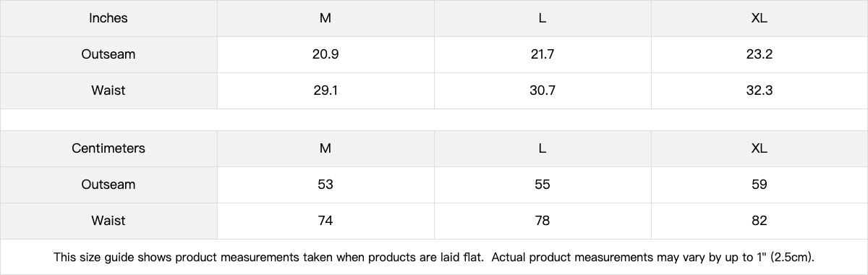
Task: Click the 30.7 waist value
Action: pyautogui.click(x=542, y=90)
